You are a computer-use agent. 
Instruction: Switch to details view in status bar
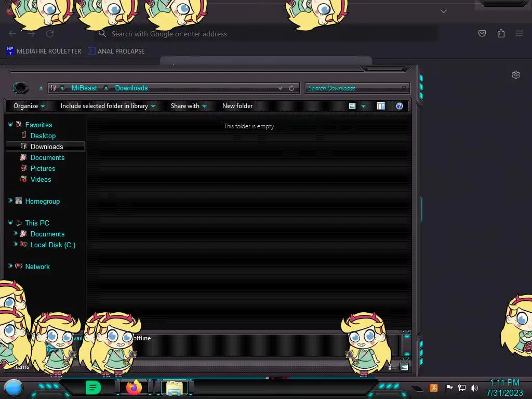[x=390, y=367]
